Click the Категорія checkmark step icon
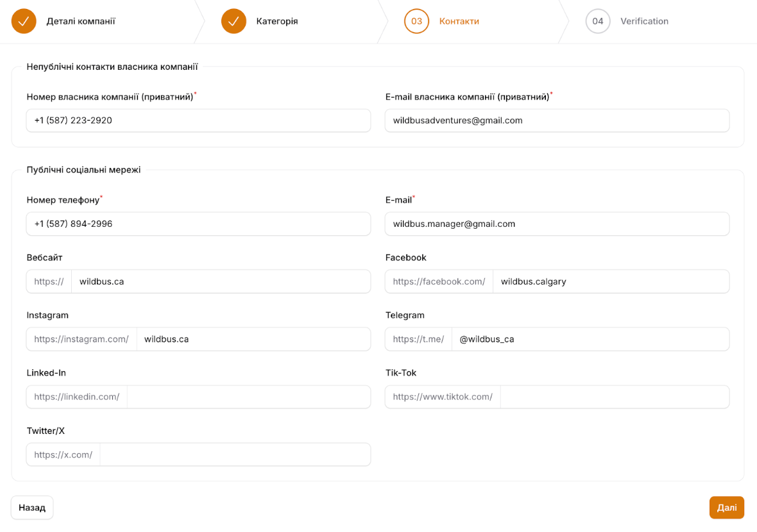Image resolution: width=757 pixels, height=532 pixels. 234,21
